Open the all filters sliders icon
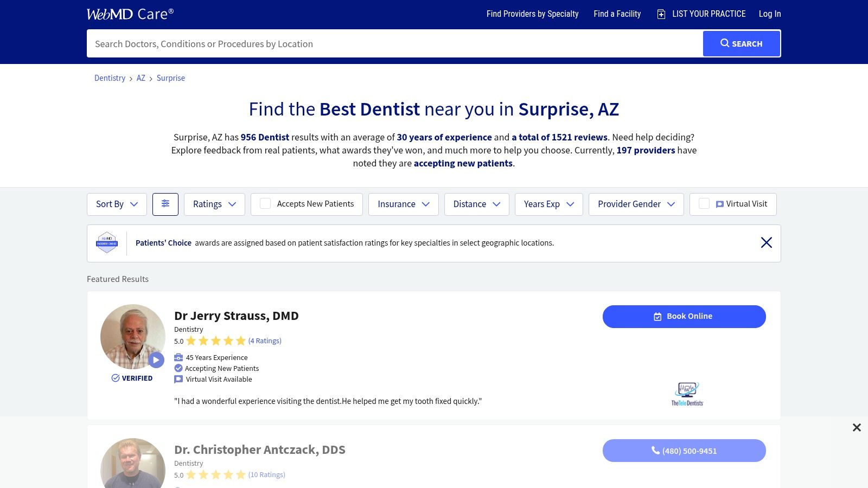 [x=165, y=204]
